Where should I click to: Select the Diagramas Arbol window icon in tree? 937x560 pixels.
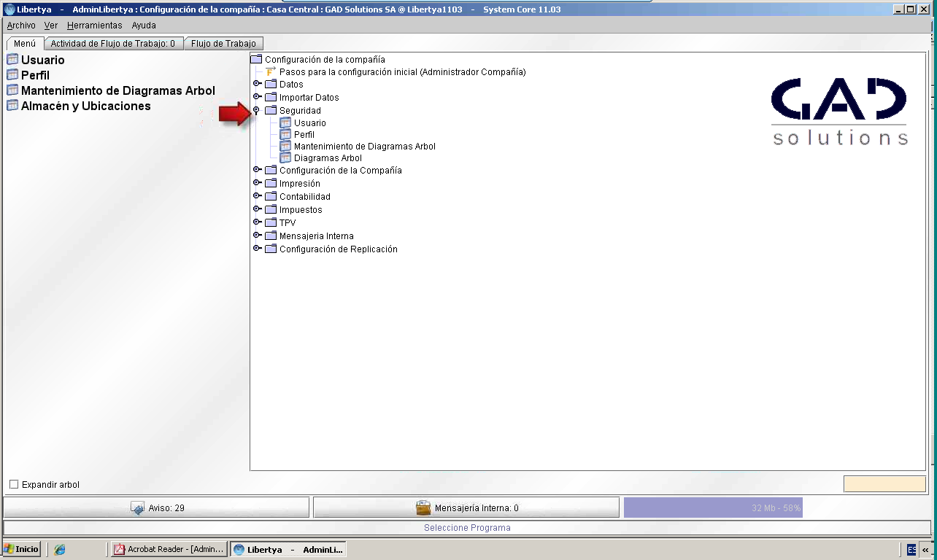coord(285,157)
